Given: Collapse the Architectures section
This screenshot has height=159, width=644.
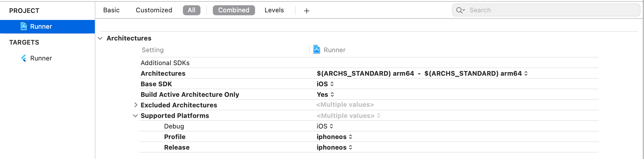Looking at the screenshot, I should point(100,38).
